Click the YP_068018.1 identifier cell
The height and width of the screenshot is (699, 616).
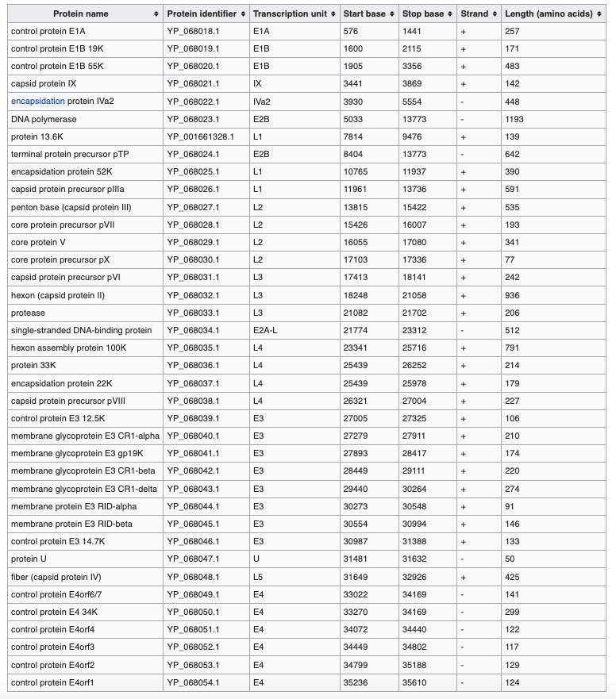[x=193, y=31]
